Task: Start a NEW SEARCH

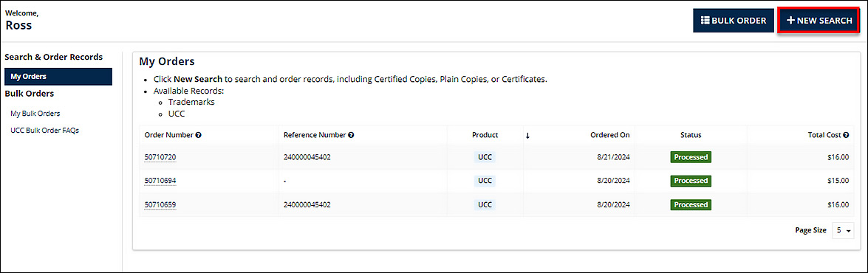Action: pos(819,21)
